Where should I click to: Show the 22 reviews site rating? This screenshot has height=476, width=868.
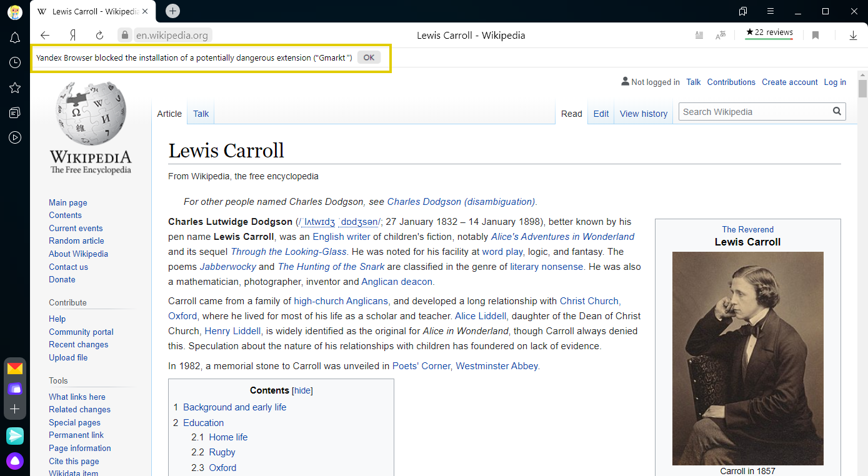(769, 33)
